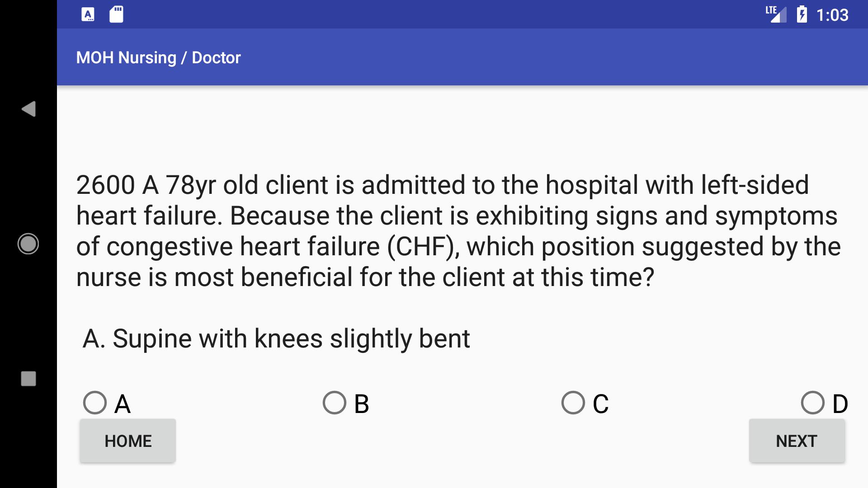
Task: Tap the LTE signal strength icon
Action: click(x=776, y=14)
